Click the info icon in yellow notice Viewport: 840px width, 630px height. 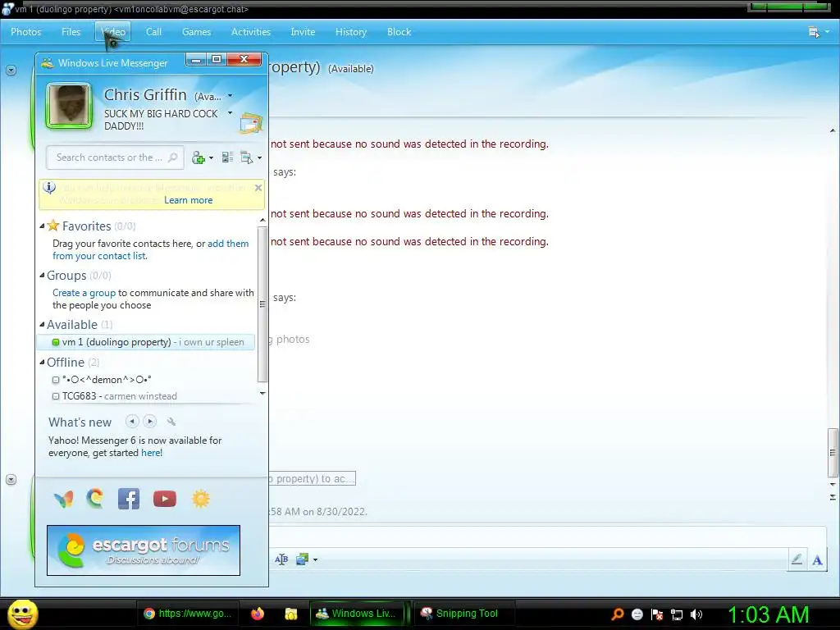tap(49, 188)
